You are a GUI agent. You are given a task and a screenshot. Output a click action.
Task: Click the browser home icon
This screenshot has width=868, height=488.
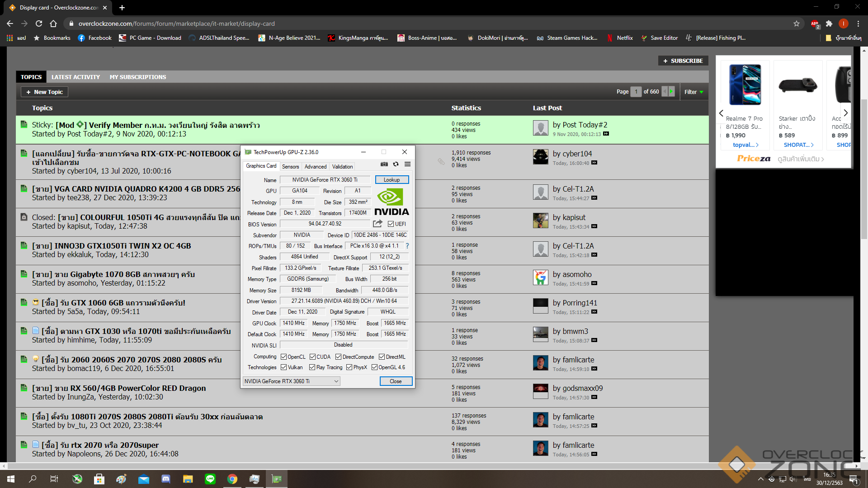[53, 23]
